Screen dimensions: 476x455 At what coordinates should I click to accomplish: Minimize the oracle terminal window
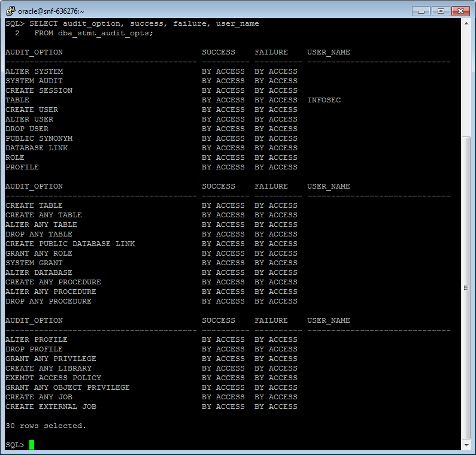(421, 11)
